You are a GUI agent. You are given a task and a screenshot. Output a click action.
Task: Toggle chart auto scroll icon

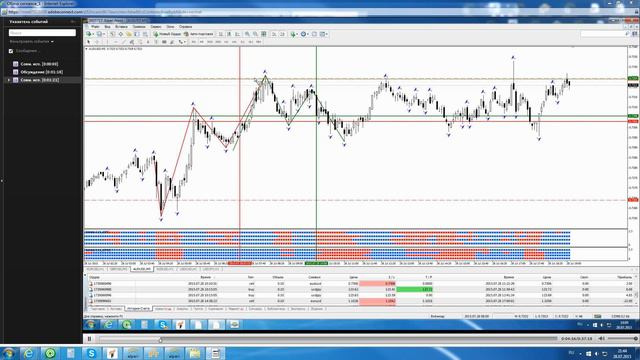click(274, 34)
